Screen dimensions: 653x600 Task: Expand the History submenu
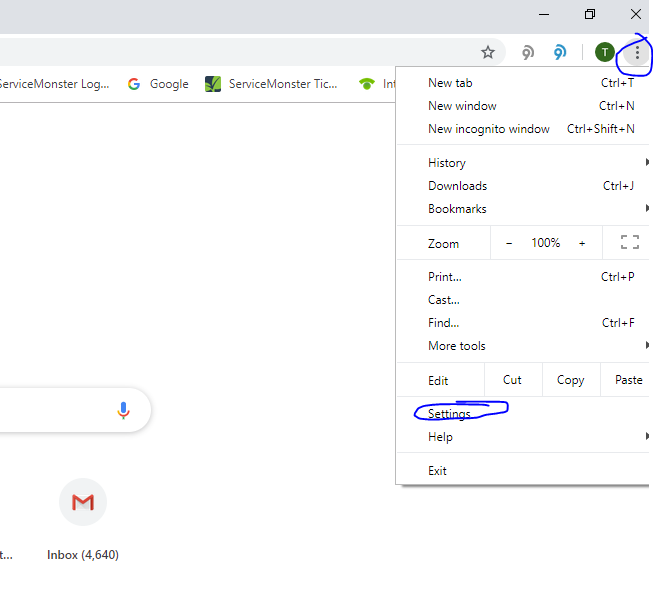tap(523, 163)
